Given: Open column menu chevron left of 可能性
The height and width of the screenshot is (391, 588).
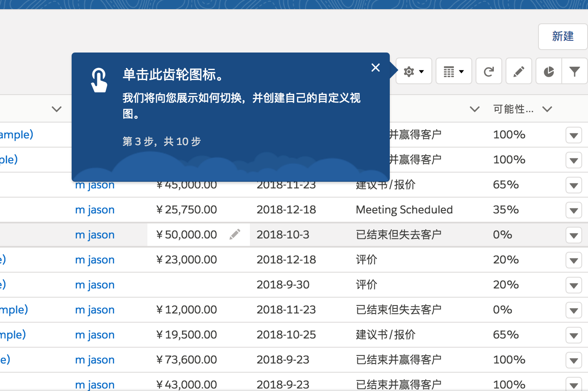Looking at the screenshot, I should [474, 109].
